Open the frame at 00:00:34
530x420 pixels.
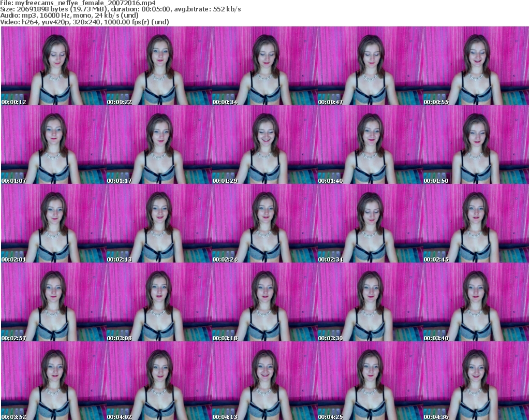click(x=264, y=66)
